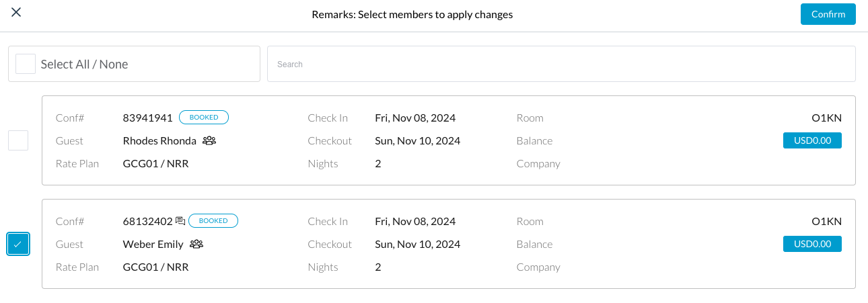This screenshot has height=303, width=868.
Task: Click USD0.00 balance for Weber Emily
Action: [x=812, y=245]
